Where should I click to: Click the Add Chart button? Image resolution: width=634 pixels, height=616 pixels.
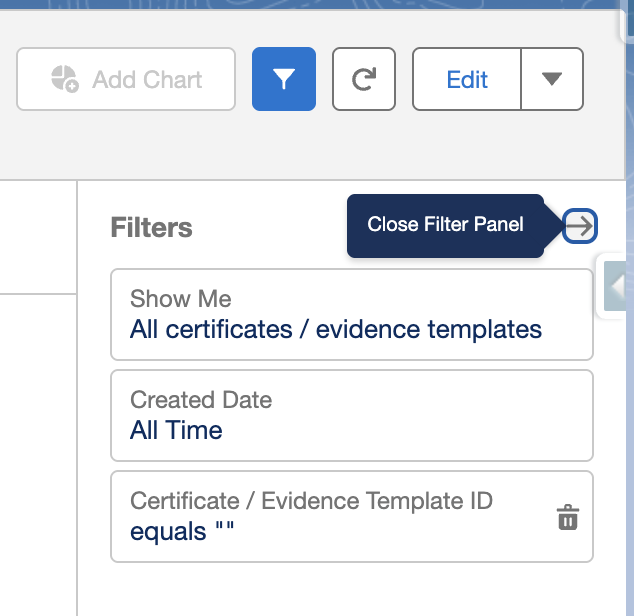click(126, 79)
